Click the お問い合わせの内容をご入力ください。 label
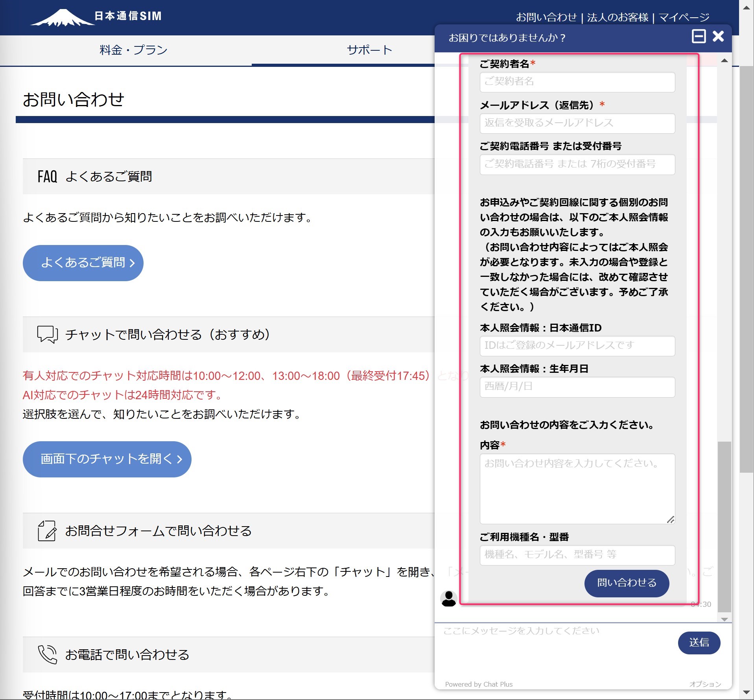The height and width of the screenshot is (700, 754). (x=567, y=425)
